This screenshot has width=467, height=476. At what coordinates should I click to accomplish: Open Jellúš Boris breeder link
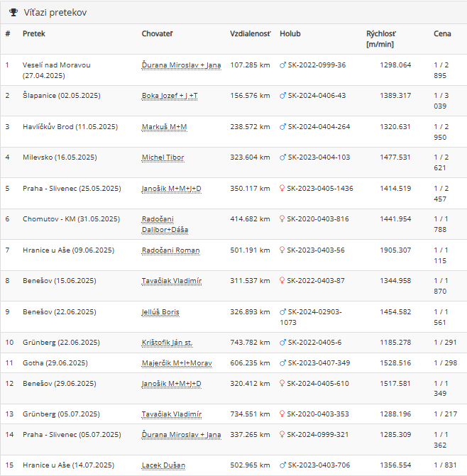[160, 312]
